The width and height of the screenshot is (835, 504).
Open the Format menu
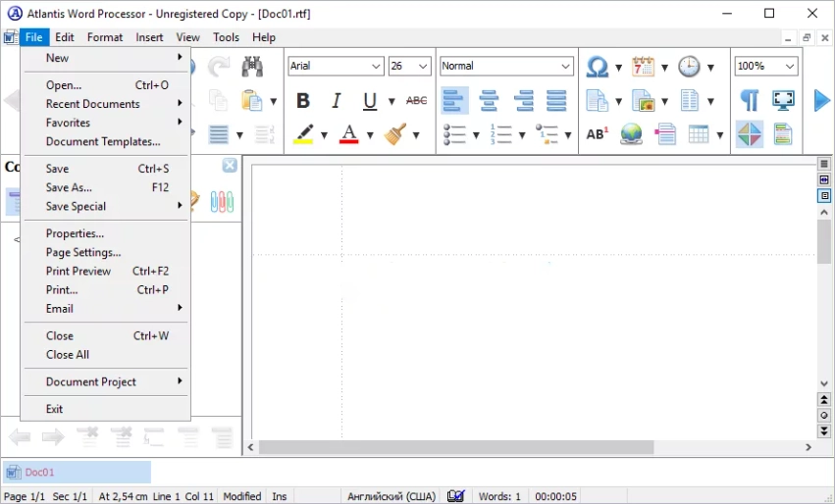[105, 37]
